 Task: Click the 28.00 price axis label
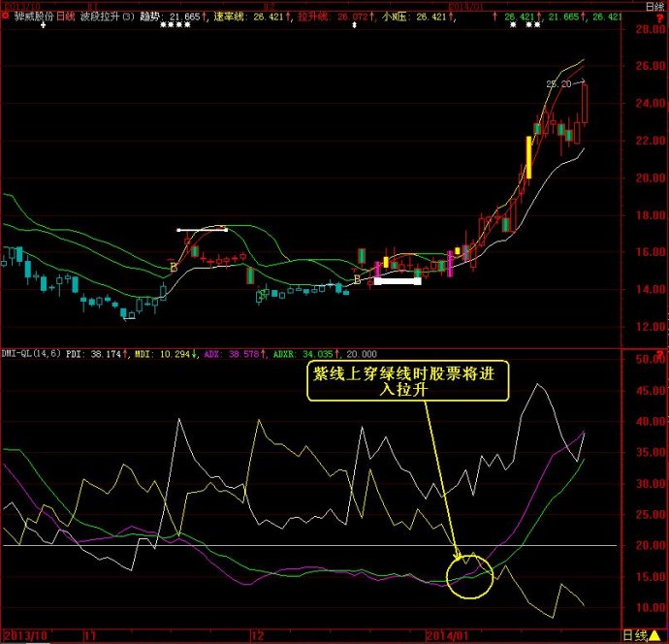[651, 28]
